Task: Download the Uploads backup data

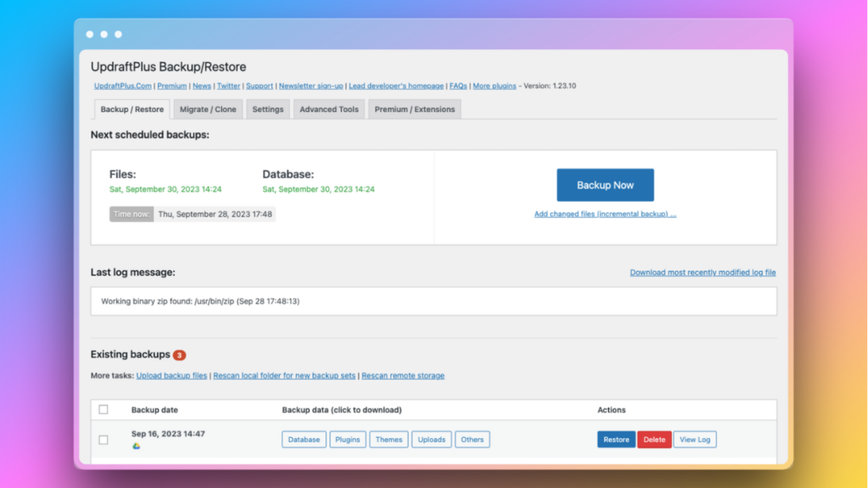Action: (x=431, y=440)
